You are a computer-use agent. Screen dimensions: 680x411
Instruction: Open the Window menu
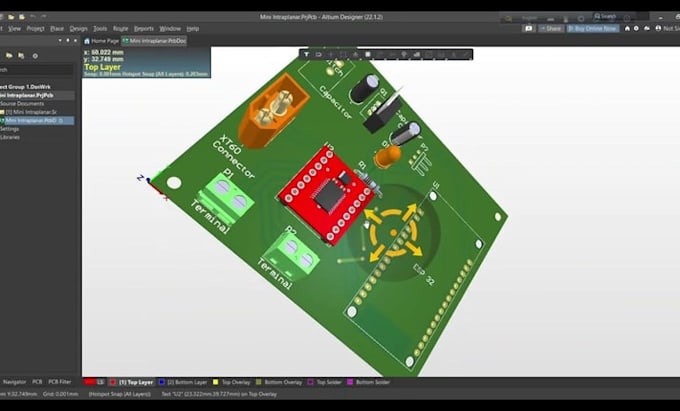(x=170, y=28)
